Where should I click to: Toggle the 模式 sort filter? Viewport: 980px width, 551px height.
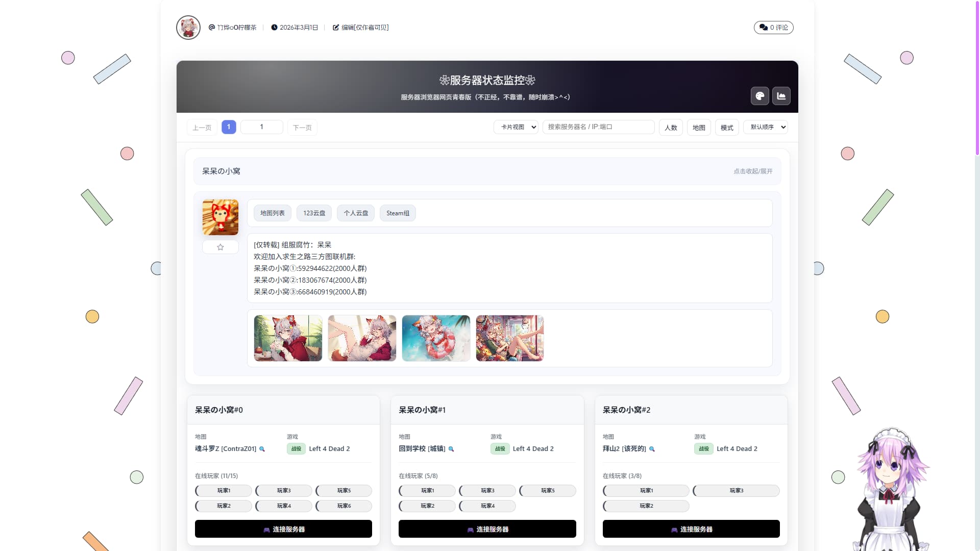726,127
